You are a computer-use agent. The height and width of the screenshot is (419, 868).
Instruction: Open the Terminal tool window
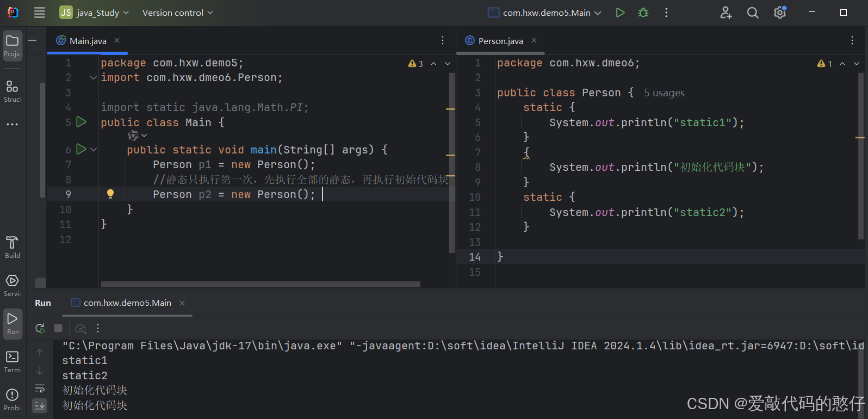tap(13, 362)
